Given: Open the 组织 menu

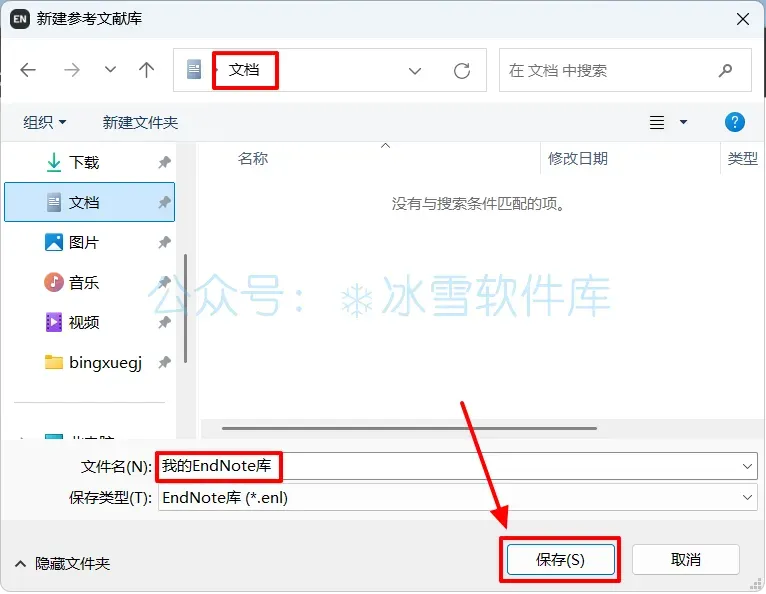Looking at the screenshot, I should [44, 122].
